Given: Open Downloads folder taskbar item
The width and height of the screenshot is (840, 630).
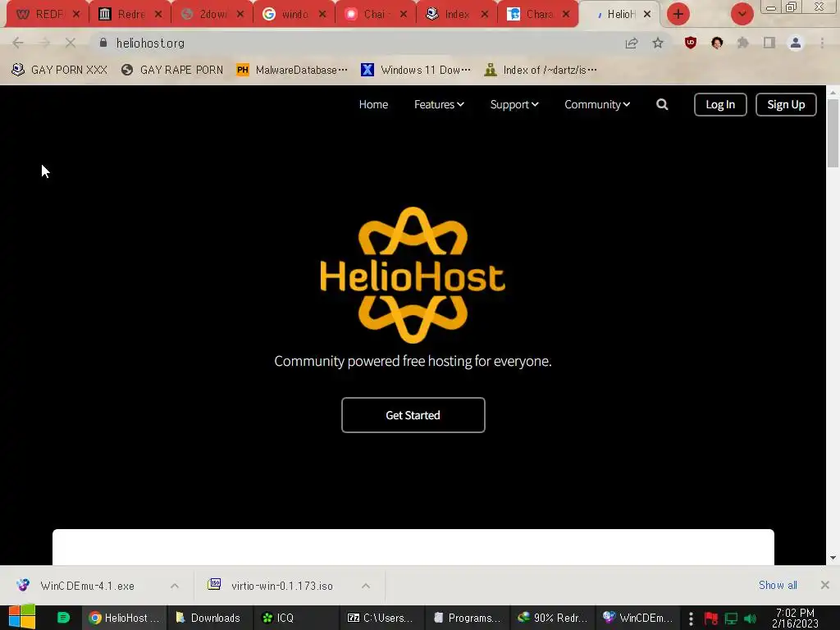Looking at the screenshot, I should coord(209,618).
